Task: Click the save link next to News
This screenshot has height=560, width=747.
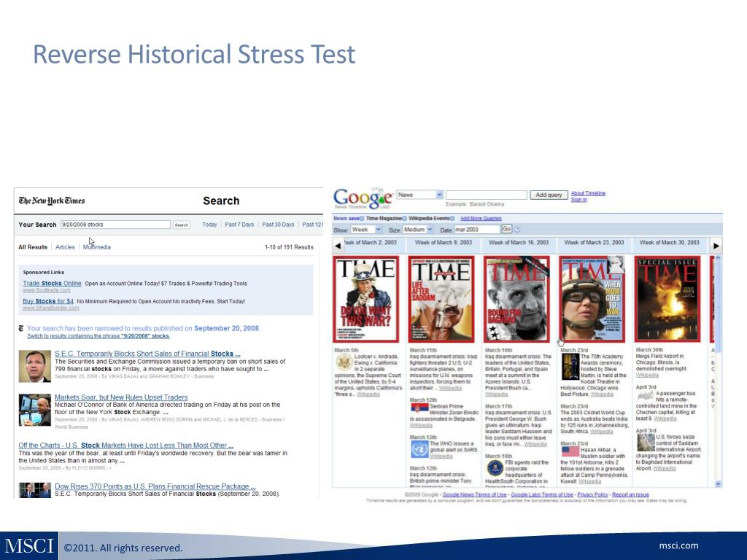Action: coord(354,219)
